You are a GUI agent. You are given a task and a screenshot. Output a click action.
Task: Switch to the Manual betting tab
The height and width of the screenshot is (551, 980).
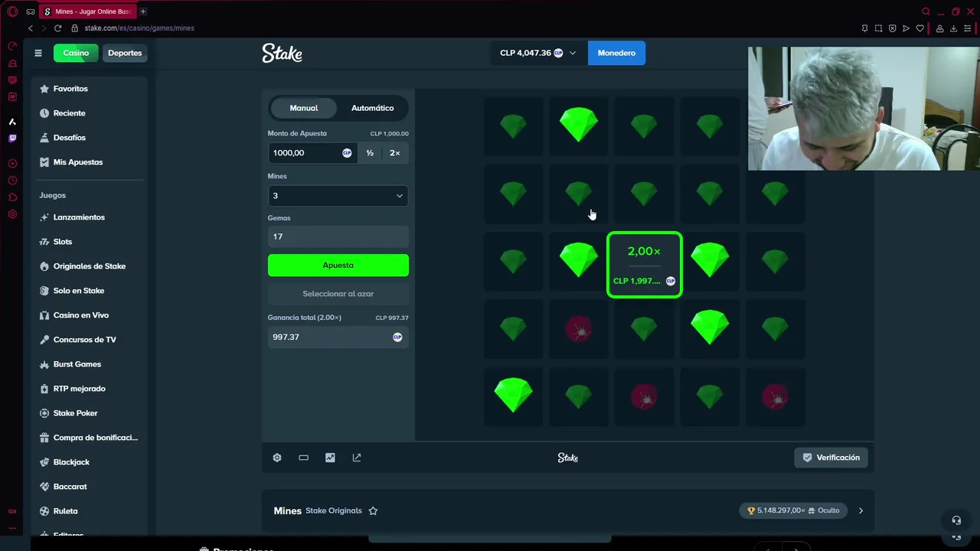(304, 108)
